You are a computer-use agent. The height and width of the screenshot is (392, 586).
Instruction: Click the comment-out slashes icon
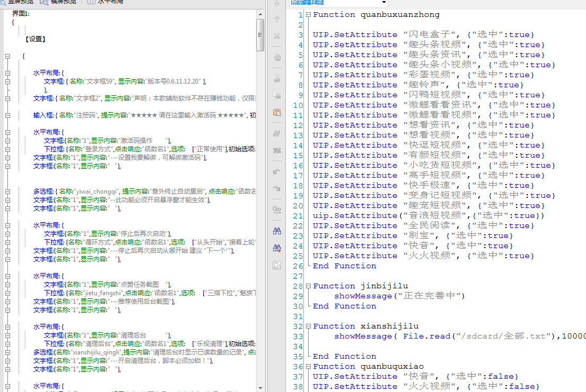277,133
